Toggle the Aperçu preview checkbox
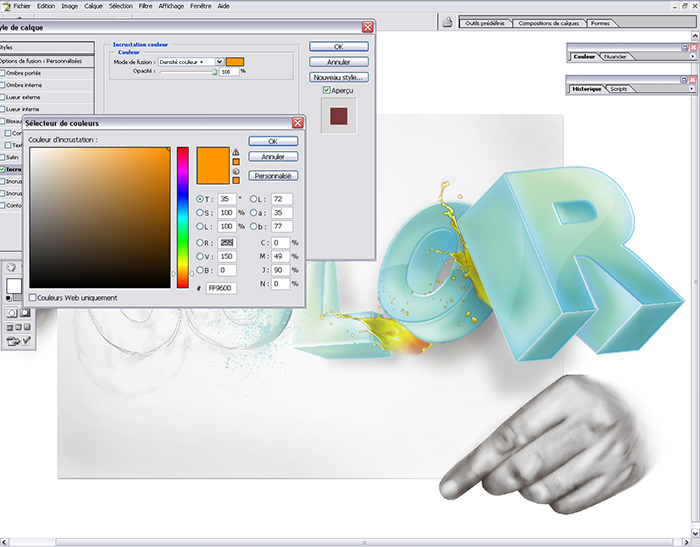The height and width of the screenshot is (547, 700). [327, 90]
